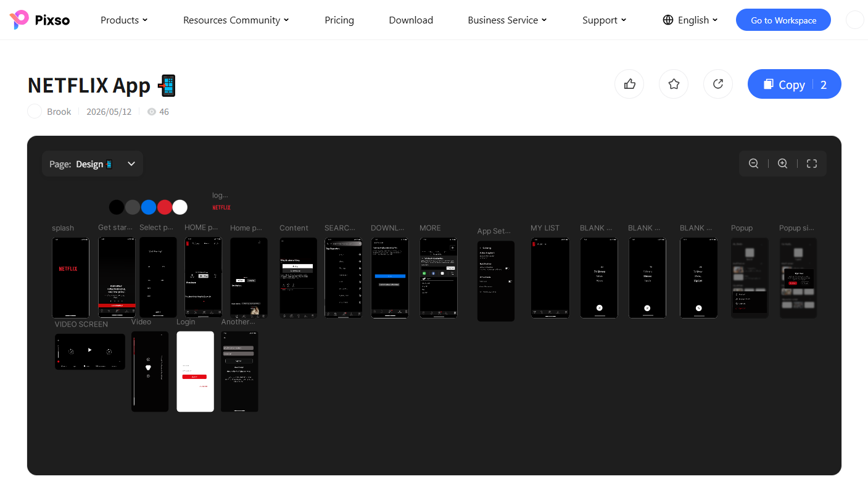Image resolution: width=868 pixels, height=487 pixels.
Task: Pick the blue color swatch
Action: 149,207
